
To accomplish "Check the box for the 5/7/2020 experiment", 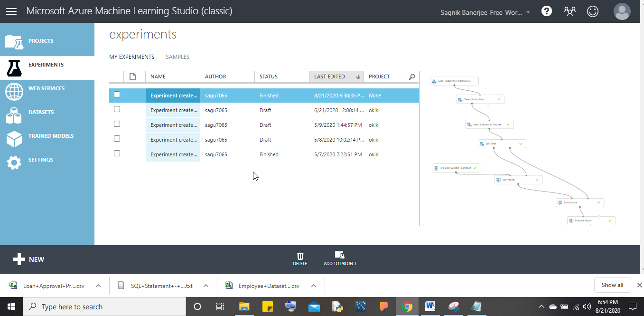I will [117, 153].
